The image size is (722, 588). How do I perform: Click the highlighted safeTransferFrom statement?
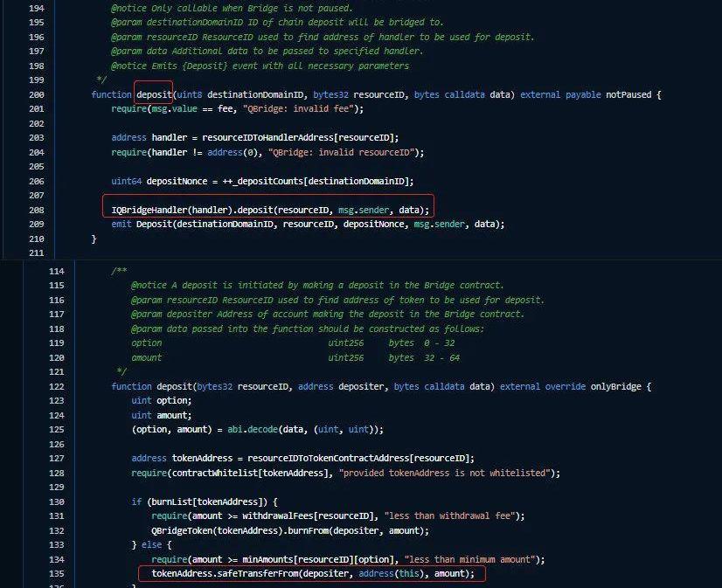(312, 573)
